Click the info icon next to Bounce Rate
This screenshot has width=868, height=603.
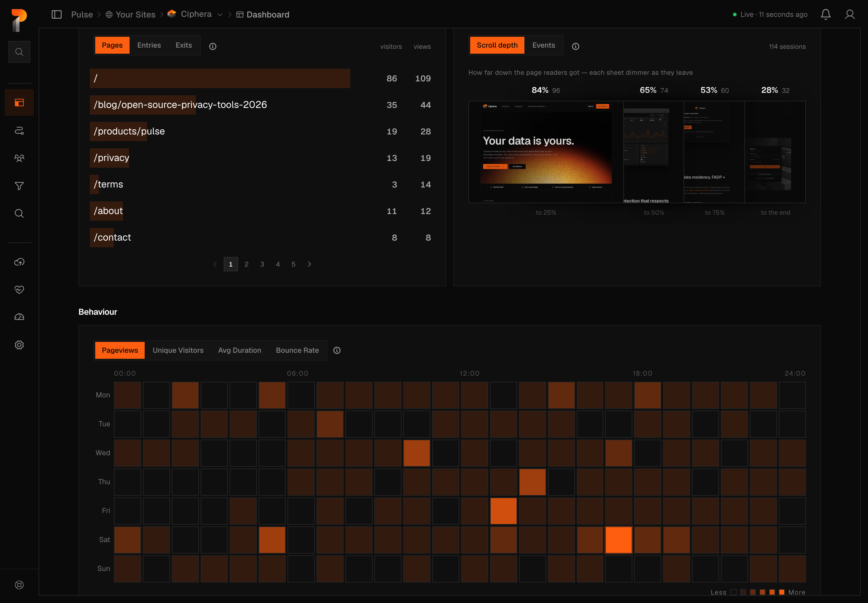coord(337,350)
